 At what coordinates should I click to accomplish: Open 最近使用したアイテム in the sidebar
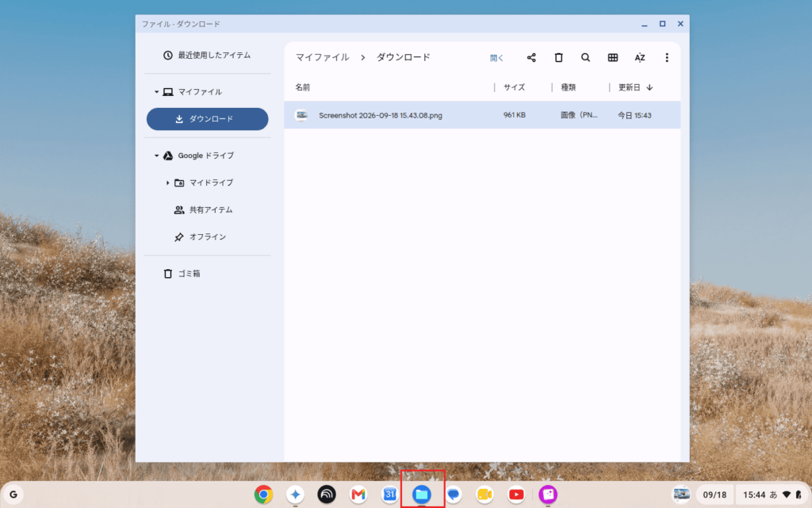(207, 55)
